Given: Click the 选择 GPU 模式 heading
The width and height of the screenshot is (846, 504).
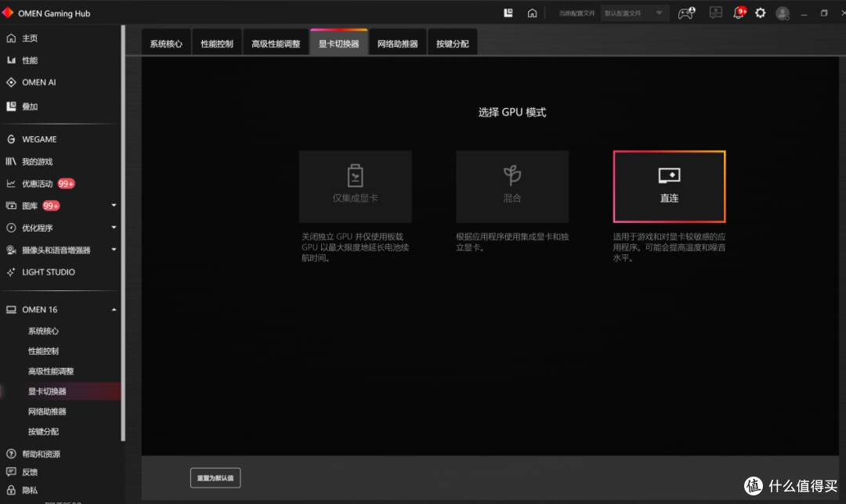Looking at the screenshot, I should [512, 112].
